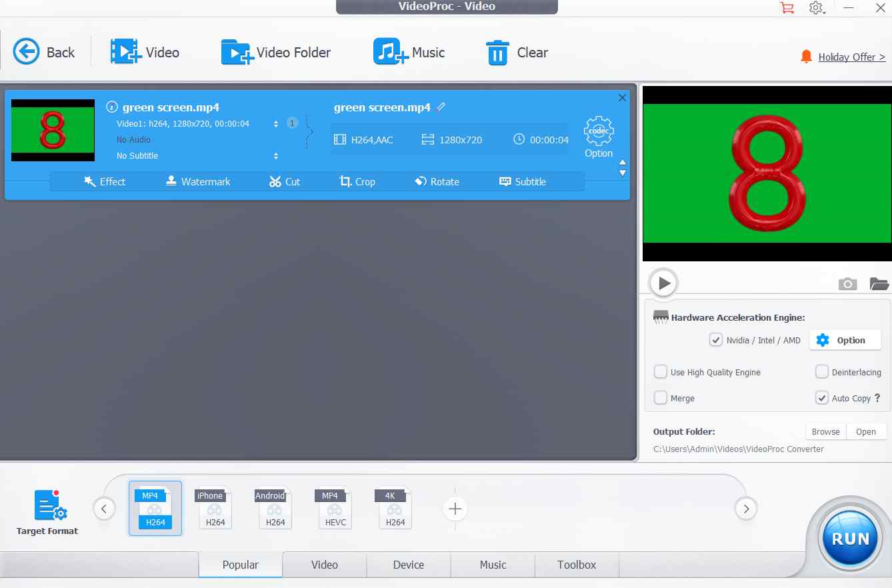The height and width of the screenshot is (588, 892).
Task: Enable Use High Quality Engine
Action: point(661,372)
